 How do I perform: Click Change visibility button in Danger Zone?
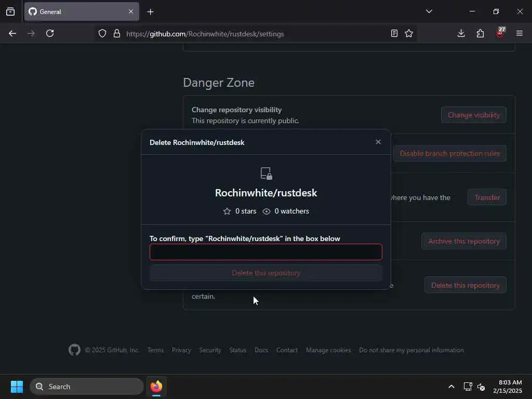point(474,115)
